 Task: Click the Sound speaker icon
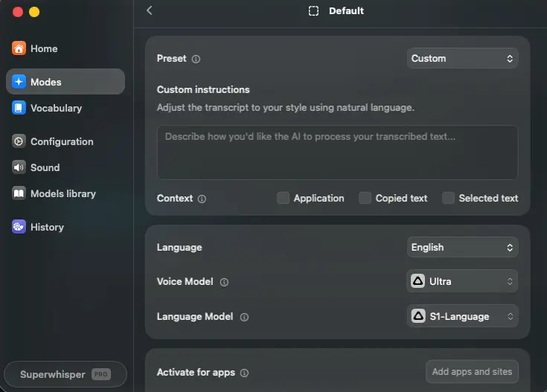(19, 167)
